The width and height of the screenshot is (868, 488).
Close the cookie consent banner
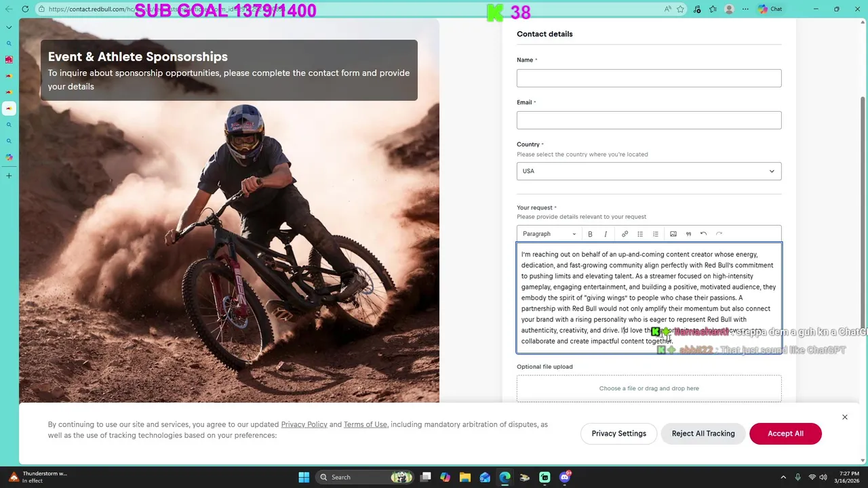tap(845, 417)
